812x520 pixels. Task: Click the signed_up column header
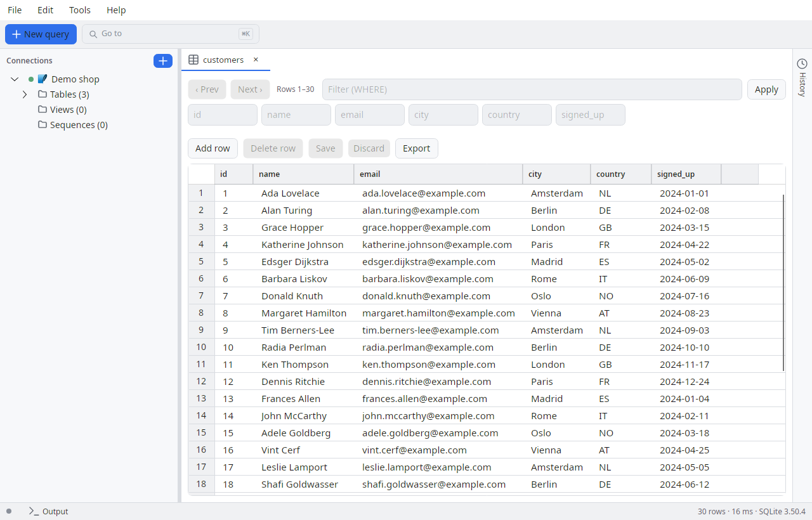(x=686, y=174)
